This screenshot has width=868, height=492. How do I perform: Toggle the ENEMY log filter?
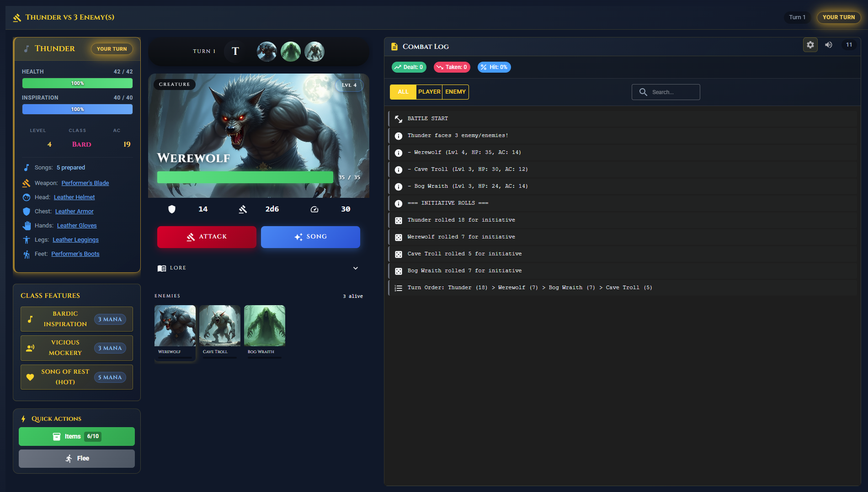coord(455,92)
